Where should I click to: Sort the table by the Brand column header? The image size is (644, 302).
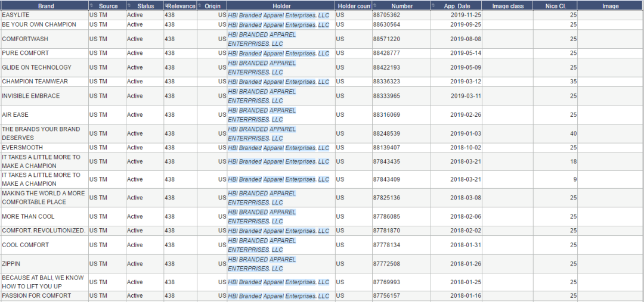tap(44, 6)
